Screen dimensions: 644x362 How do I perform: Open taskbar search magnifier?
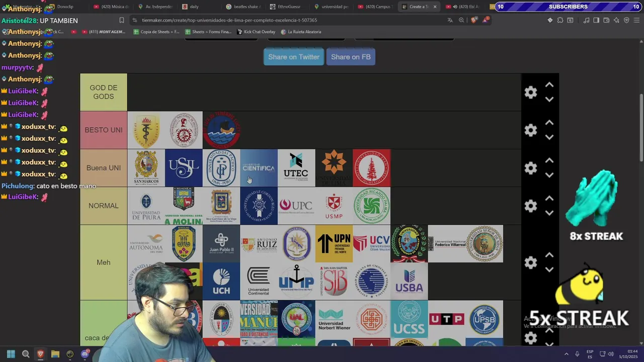tap(26, 354)
